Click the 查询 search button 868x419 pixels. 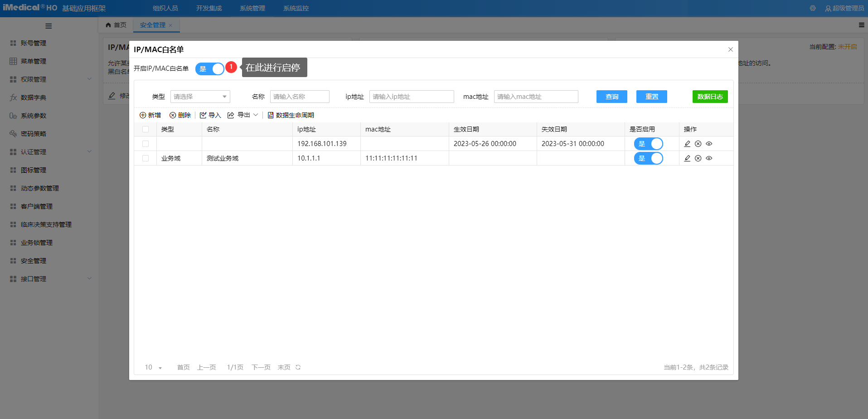(611, 97)
